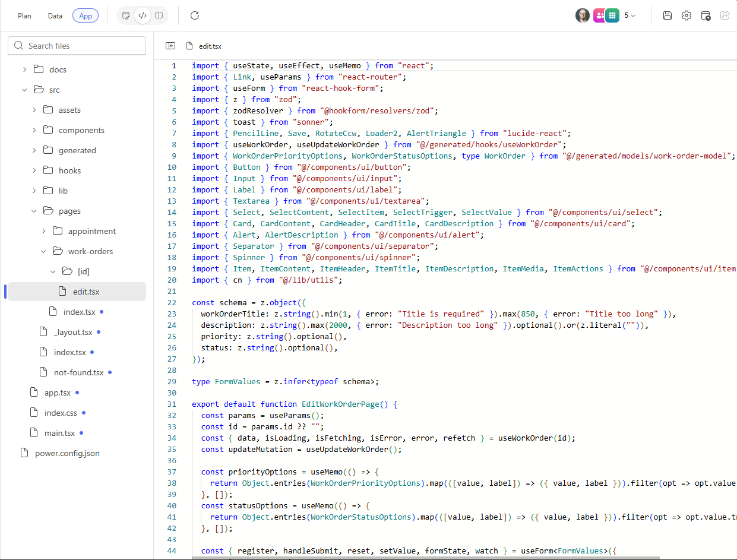
Task: Expand the appointment folder
Action: click(43, 231)
